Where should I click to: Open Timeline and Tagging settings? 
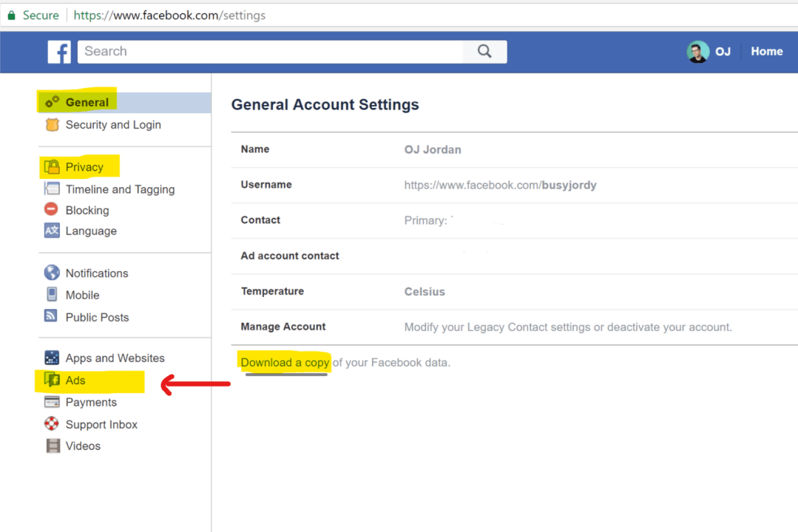[120, 189]
